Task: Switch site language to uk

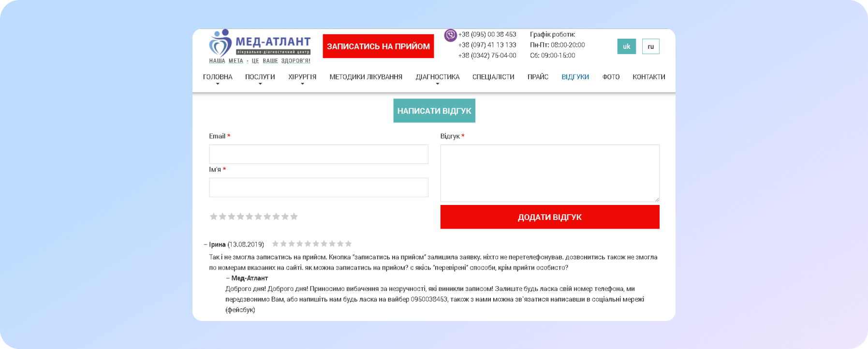Action: (626, 46)
